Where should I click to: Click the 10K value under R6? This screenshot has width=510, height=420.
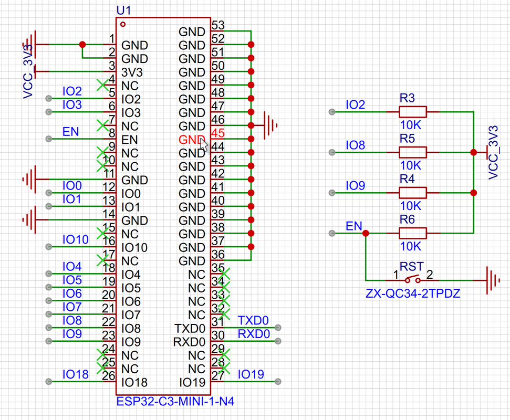pyautogui.click(x=411, y=246)
